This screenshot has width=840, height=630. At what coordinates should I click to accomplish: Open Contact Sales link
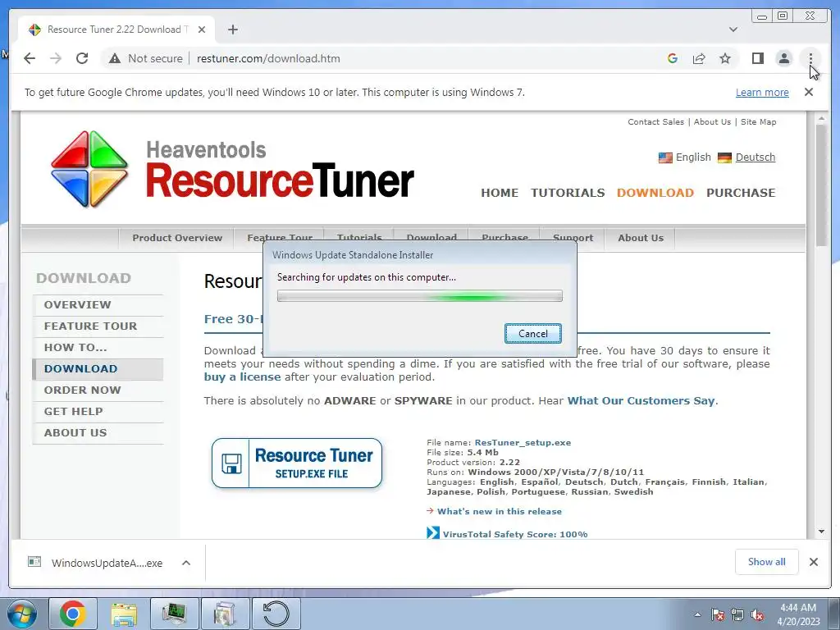click(x=655, y=121)
